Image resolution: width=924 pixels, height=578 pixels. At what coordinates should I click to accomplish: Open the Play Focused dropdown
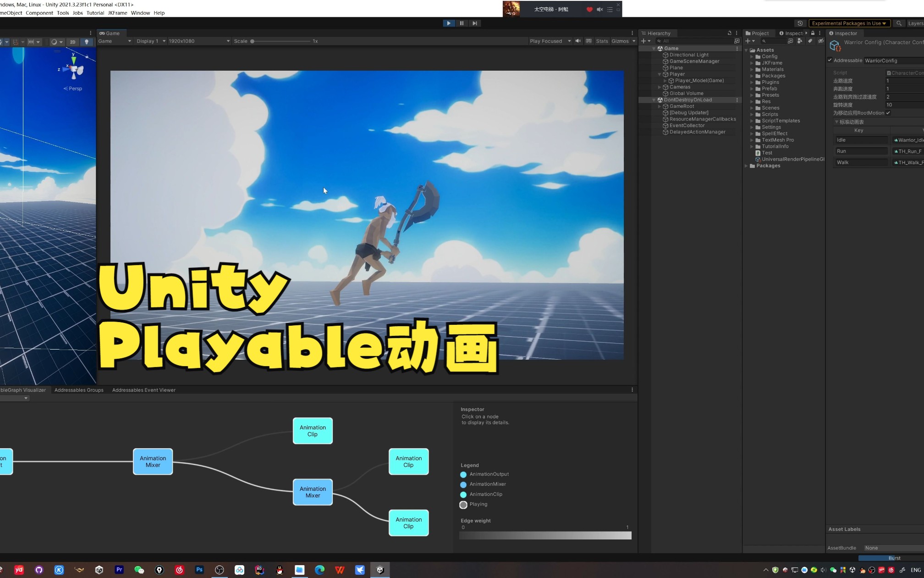(550, 41)
